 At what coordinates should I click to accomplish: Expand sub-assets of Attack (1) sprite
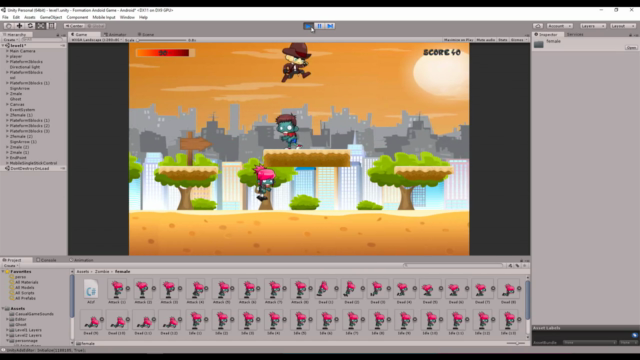tap(128, 288)
